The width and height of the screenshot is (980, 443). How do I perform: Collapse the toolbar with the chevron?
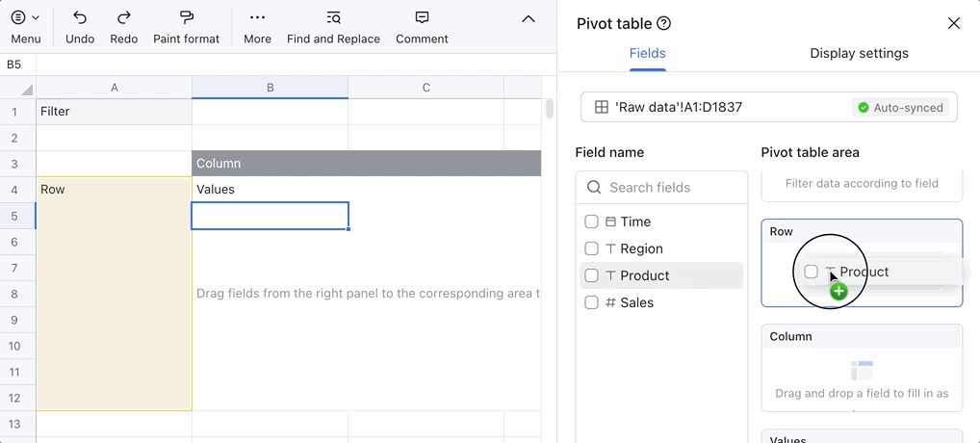[x=528, y=19]
